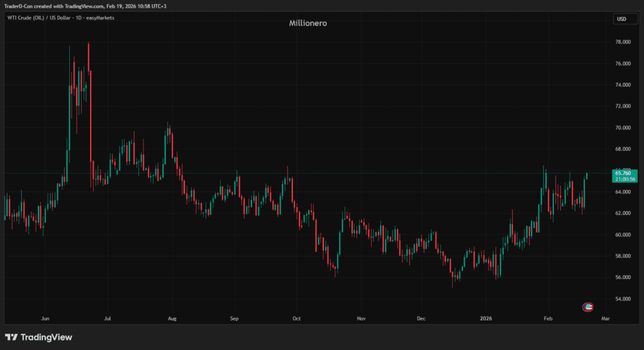Select the Aug label on time axis
The height and width of the screenshot is (350, 644).
(x=171, y=319)
